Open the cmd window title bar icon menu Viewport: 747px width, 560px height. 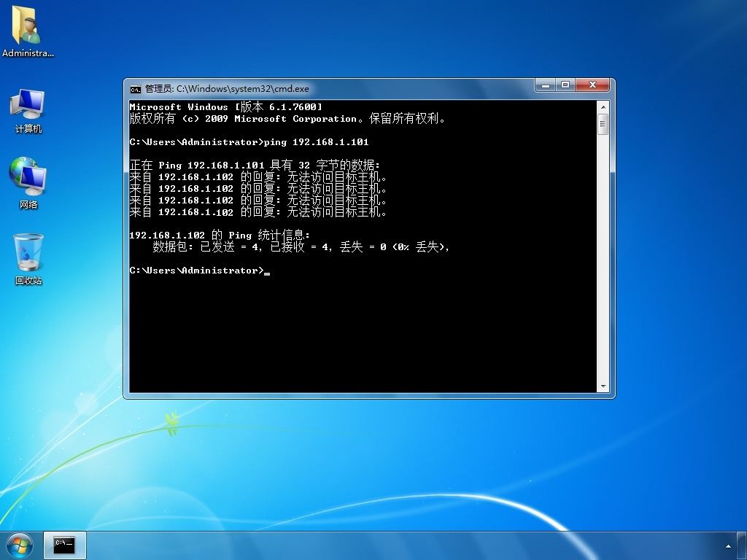[x=136, y=89]
